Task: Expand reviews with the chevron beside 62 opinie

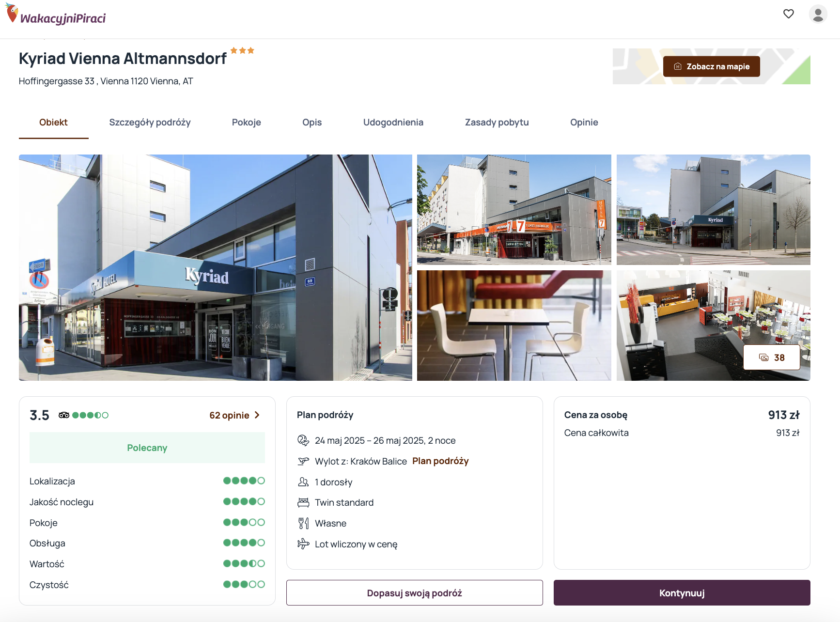Action: pos(257,415)
